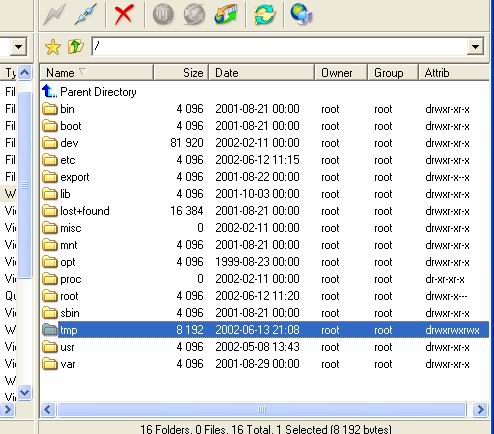Click the path address input field

point(279,47)
